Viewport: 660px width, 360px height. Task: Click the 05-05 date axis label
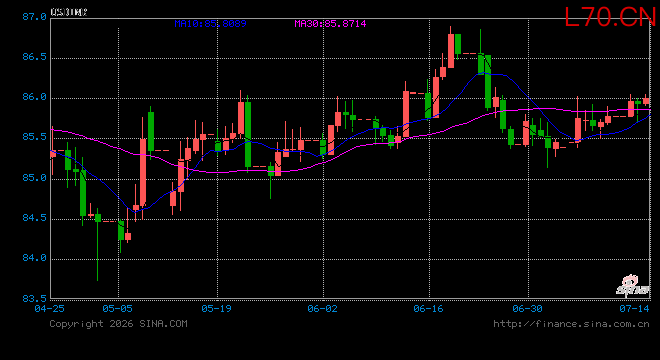(117, 309)
